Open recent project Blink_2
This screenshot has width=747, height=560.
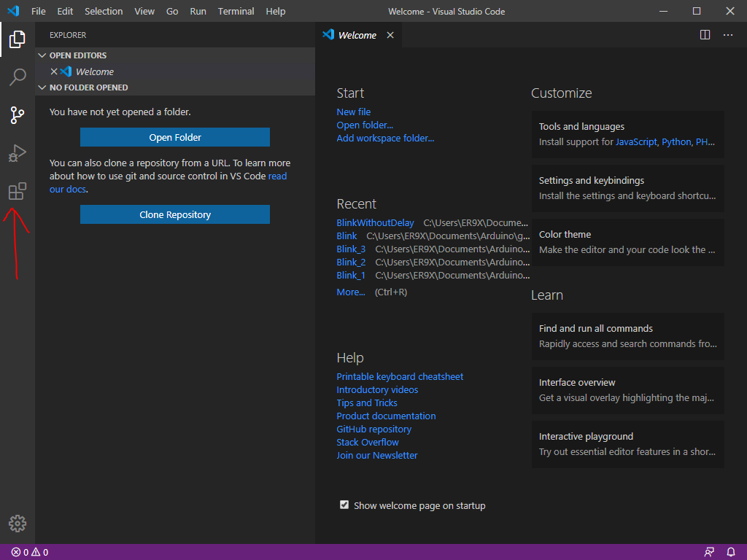click(351, 262)
